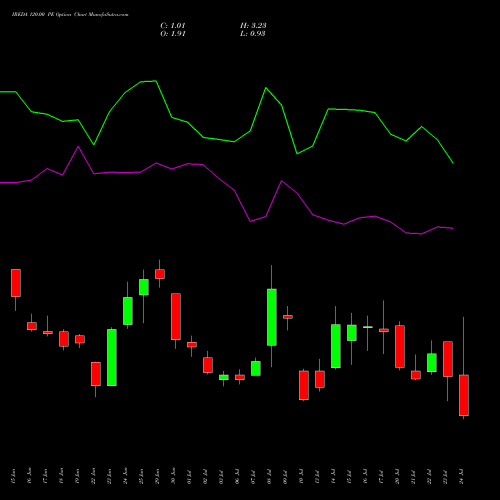Select the 30 Jun date label
500x500 pixels.
tap(173, 476)
